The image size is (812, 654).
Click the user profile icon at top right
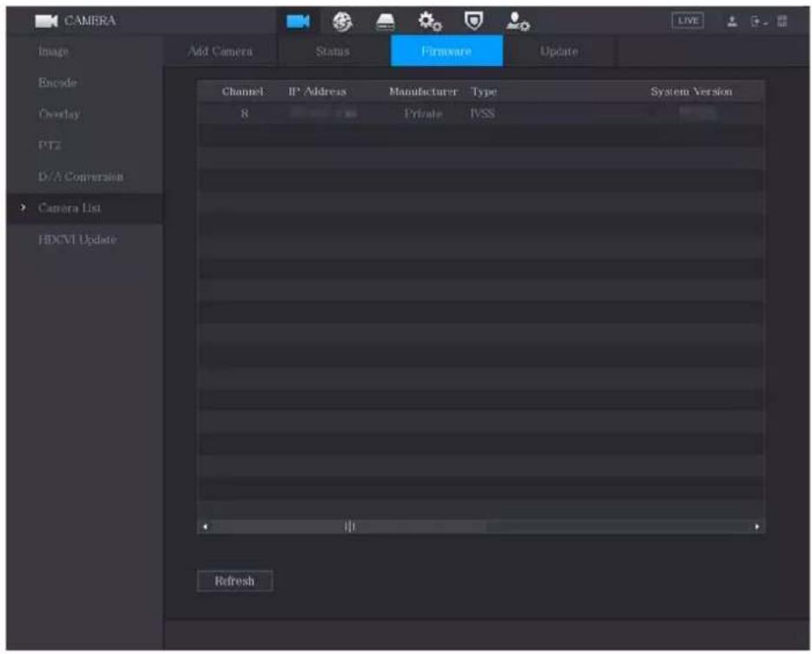click(x=732, y=21)
